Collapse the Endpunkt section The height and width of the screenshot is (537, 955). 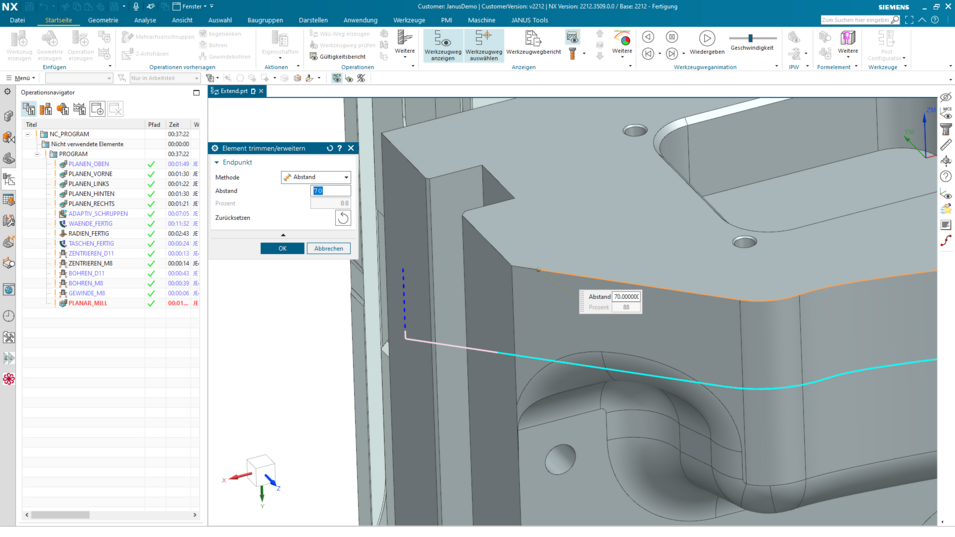(x=216, y=163)
